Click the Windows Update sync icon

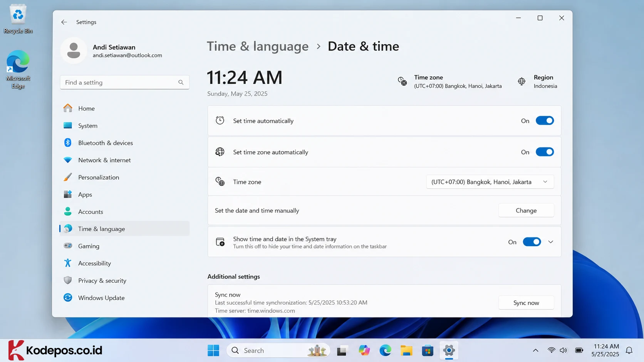68,297
